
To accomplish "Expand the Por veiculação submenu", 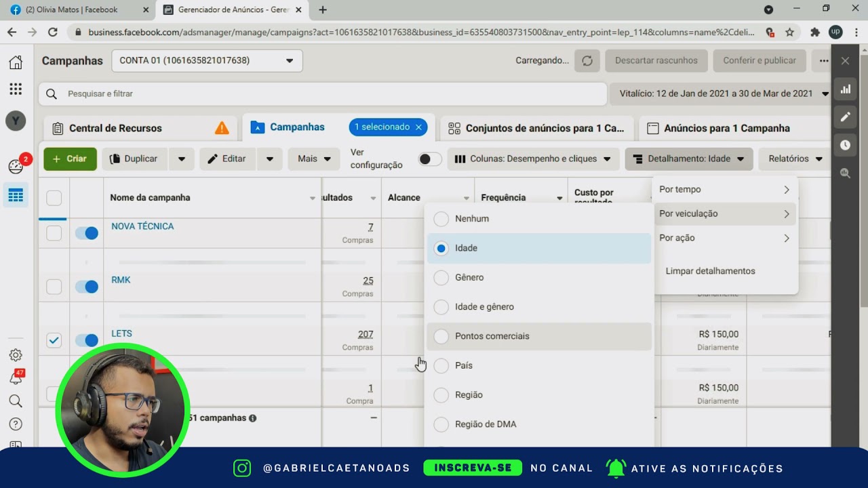I will (725, 213).
